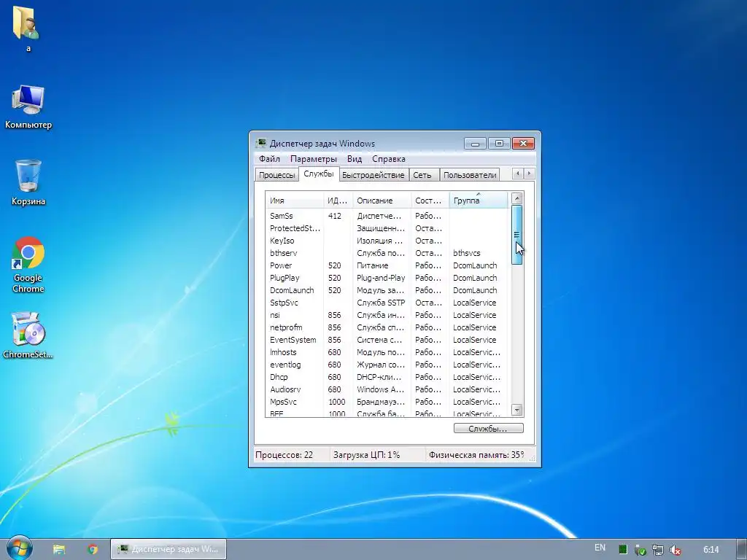Click the green CPU meter tray icon
The image size is (747, 560).
pyautogui.click(x=622, y=550)
